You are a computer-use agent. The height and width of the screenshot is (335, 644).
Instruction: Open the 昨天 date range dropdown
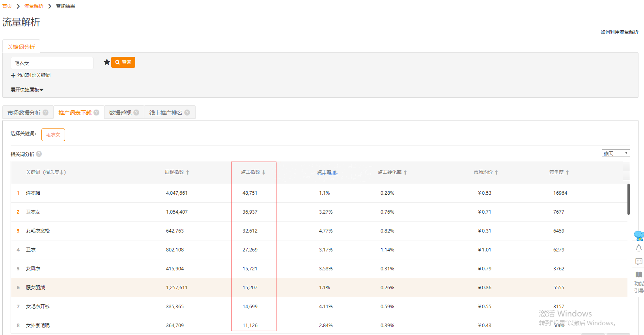click(x=616, y=153)
